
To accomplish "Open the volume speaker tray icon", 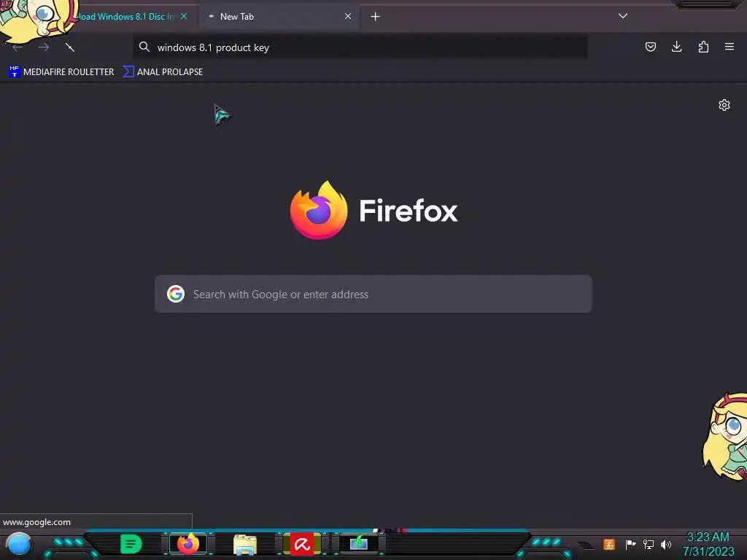I will tap(665, 544).
